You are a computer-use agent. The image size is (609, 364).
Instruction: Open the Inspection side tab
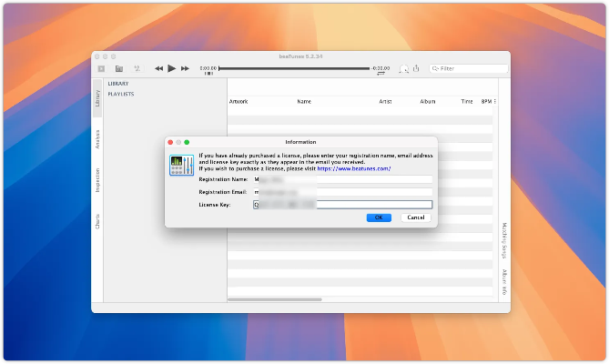pos(97,179)
